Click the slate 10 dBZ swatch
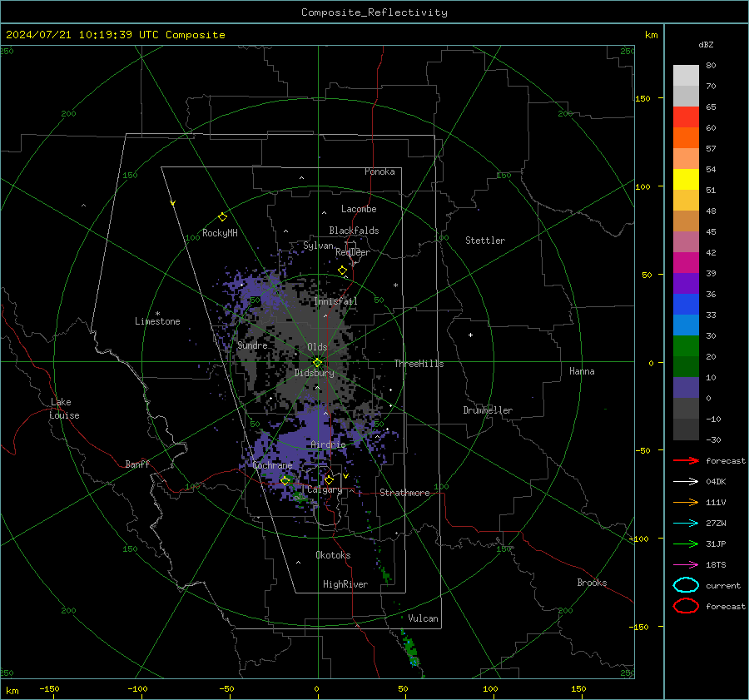The width and height of the screenshot is (749, 700). (686, 388)
